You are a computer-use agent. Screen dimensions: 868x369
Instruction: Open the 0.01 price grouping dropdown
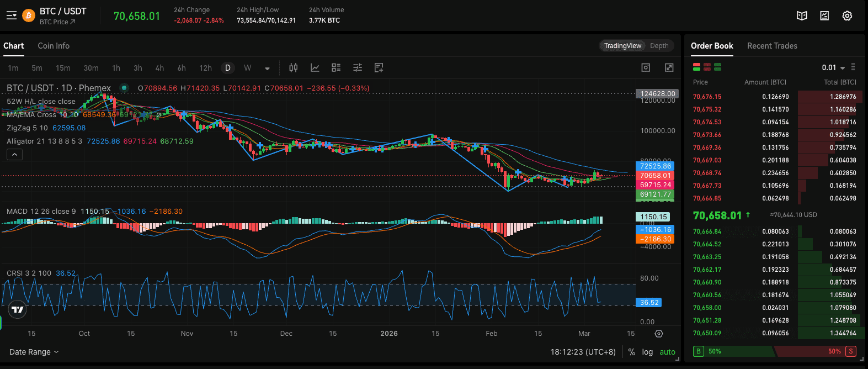[833, 67]
